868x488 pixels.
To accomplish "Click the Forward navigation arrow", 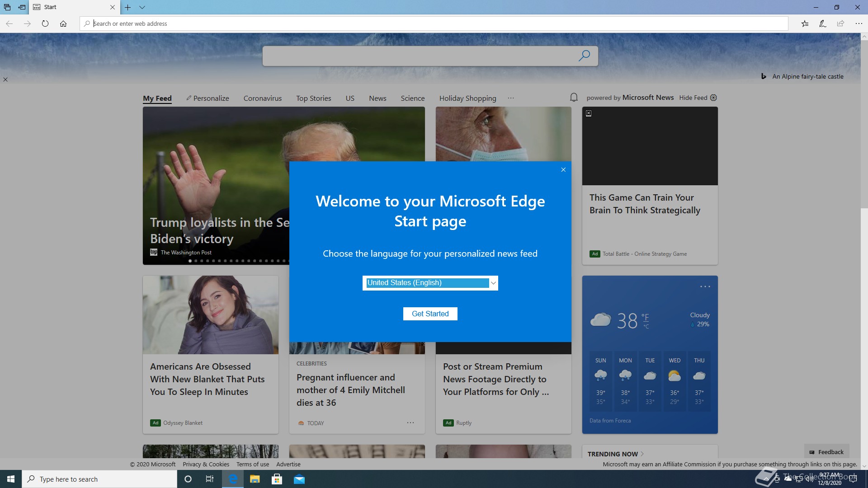I will click(x=27, y=23).
